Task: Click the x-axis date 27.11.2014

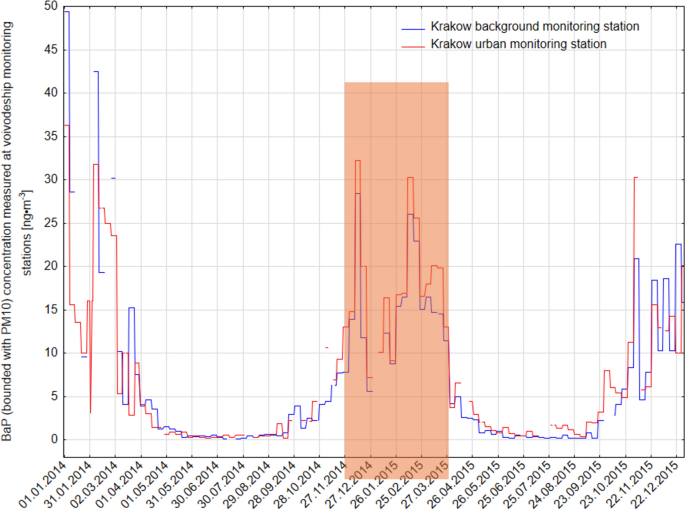Action: pyautogui.click(x=324, y=485)
